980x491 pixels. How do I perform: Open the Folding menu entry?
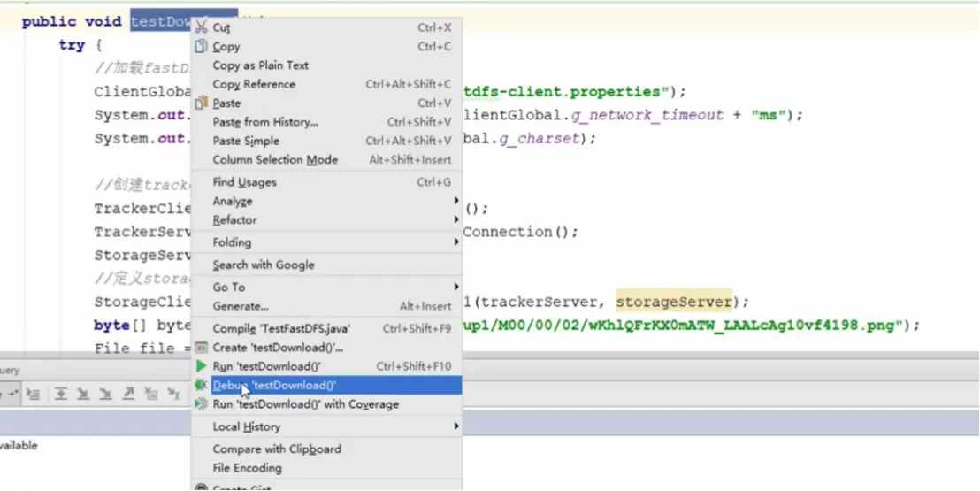pos(327,242)
